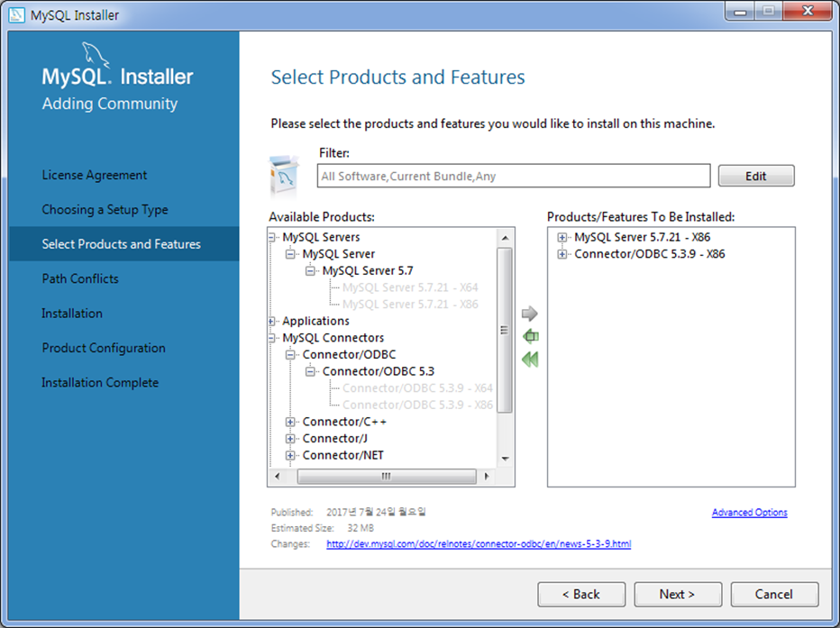Collapse the Connector/ODBC node
840x628 pixels.
tap(290, 354)
